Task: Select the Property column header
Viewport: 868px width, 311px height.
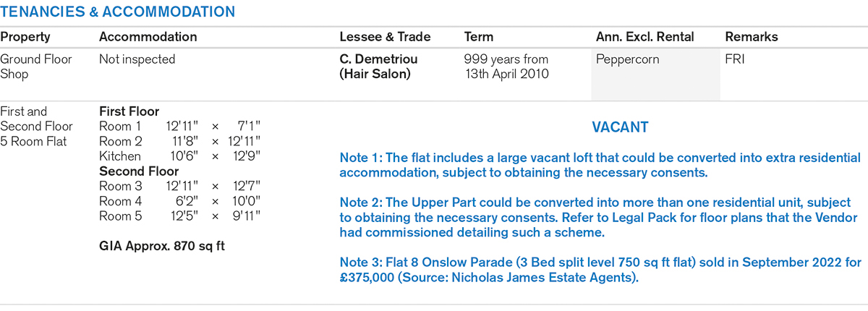Action: [x=25, y=37]
